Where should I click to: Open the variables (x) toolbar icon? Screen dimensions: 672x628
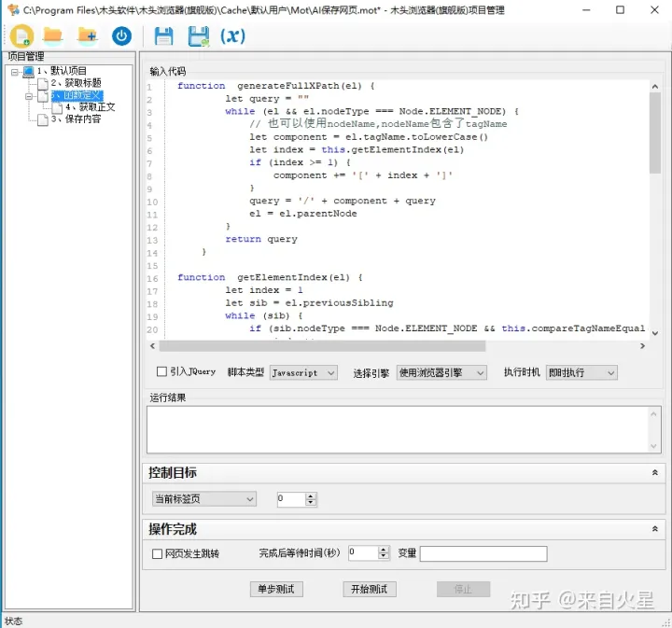pos(232,36)
